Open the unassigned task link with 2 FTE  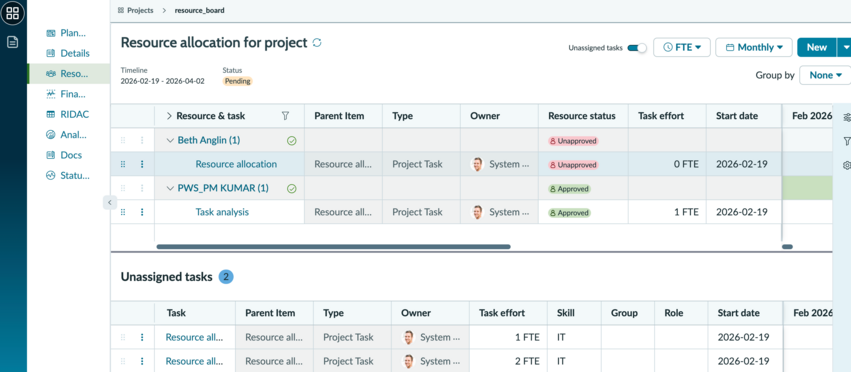[x=194, y=361]
